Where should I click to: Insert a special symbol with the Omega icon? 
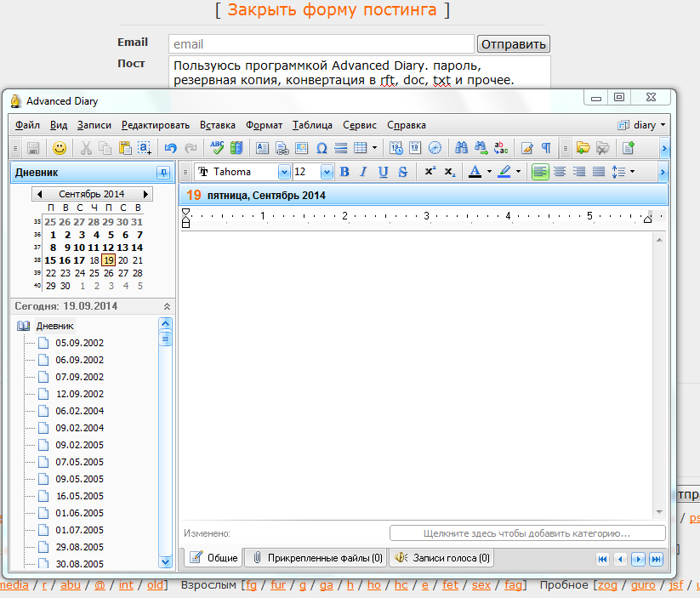point(322,148)
